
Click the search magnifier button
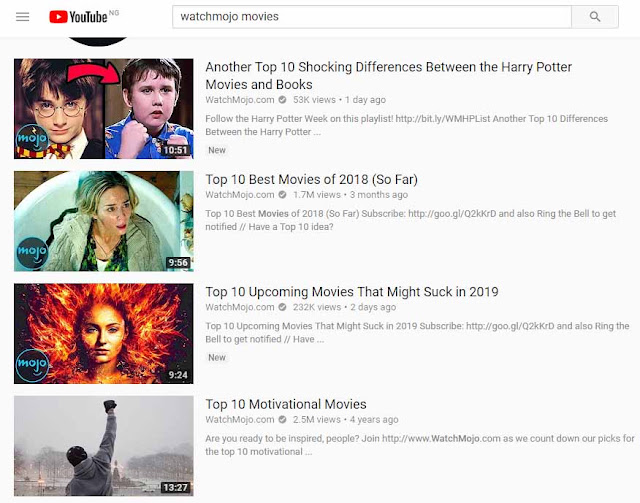pos(595,17)
